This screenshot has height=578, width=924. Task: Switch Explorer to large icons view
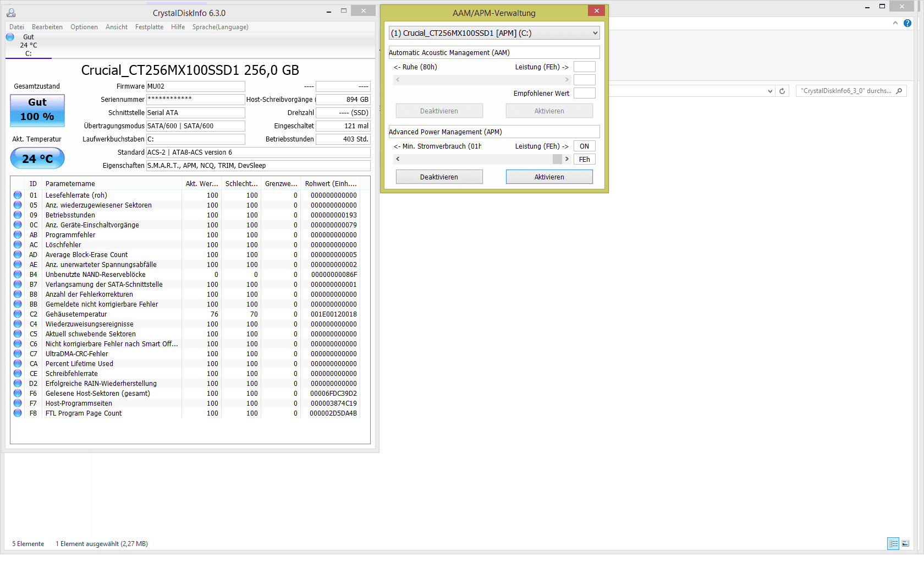point(905,543)
